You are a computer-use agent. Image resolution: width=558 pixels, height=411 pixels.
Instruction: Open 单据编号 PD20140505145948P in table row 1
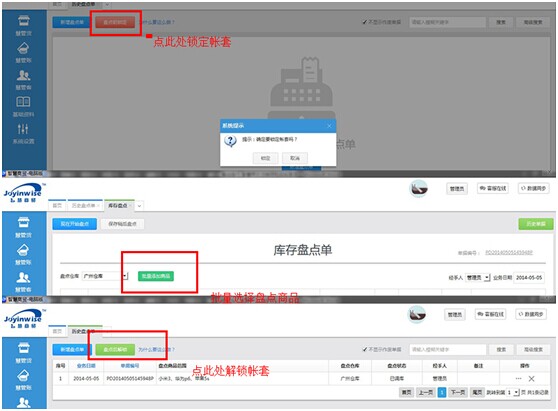[x=130, y=379]
